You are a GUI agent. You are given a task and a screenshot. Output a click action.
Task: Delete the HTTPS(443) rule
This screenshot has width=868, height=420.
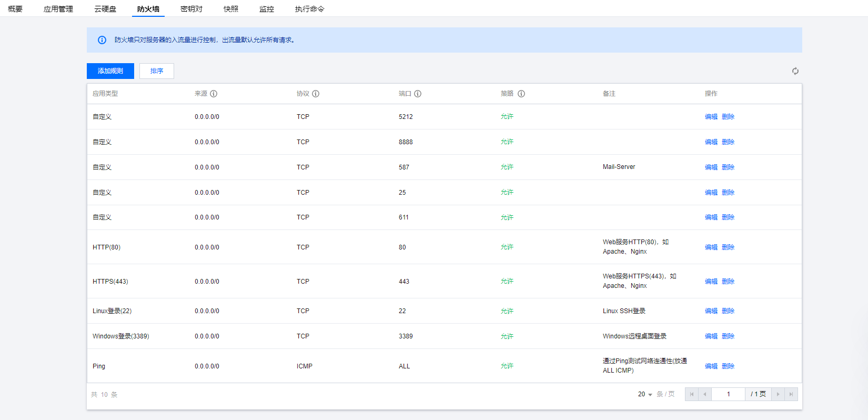(x=728, y=282)
